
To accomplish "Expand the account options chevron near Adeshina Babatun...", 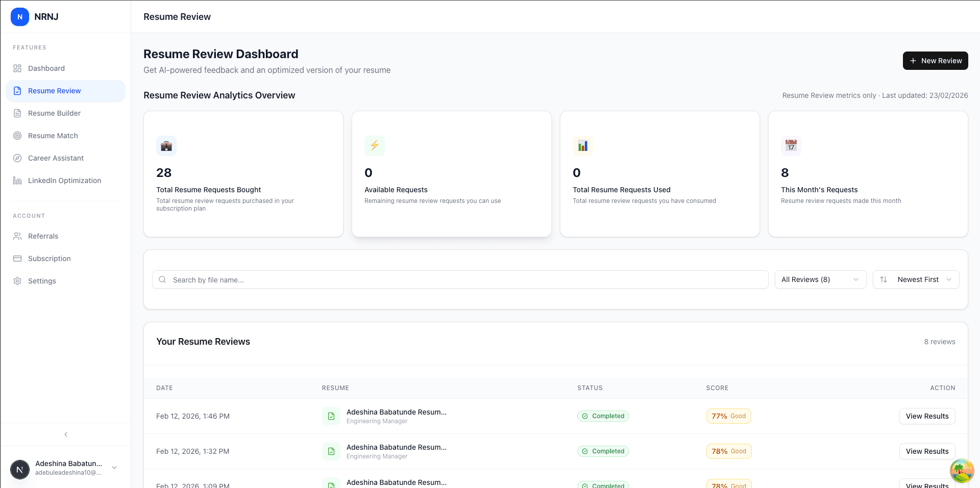I will [x=114, y=468].
